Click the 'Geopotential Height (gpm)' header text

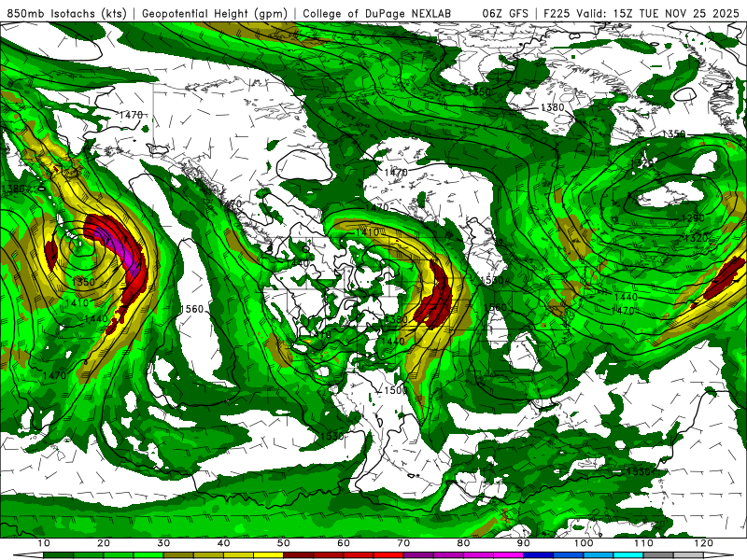tap(215, 13)
